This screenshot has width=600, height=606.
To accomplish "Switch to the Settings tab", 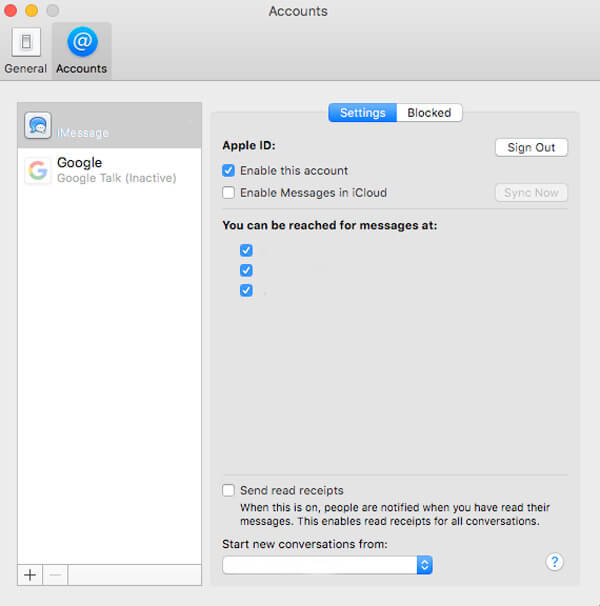I will pyautogui.click(x=362, y=113).
